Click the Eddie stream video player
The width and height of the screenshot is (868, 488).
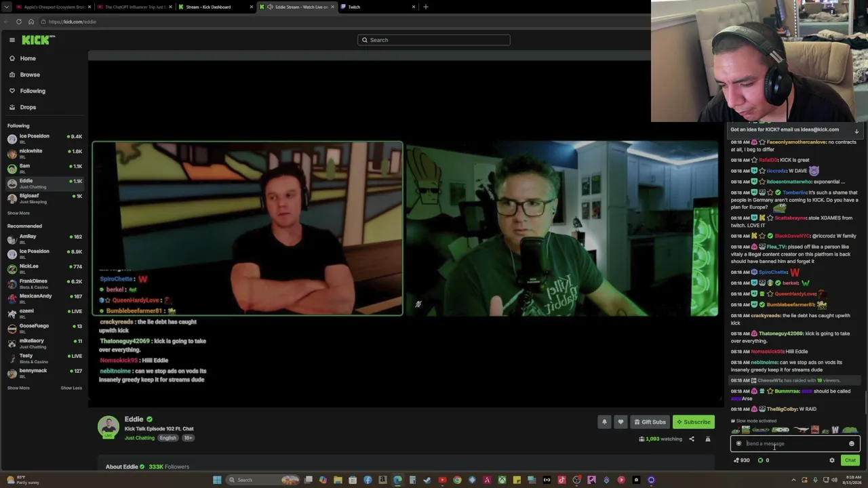(405, 229)
